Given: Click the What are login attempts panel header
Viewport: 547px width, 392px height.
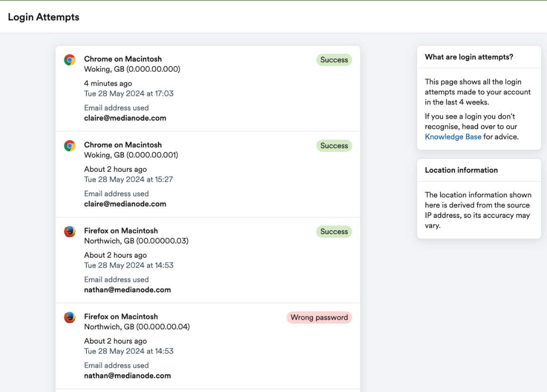Looking at the screenshot, I should pos(469,56).
